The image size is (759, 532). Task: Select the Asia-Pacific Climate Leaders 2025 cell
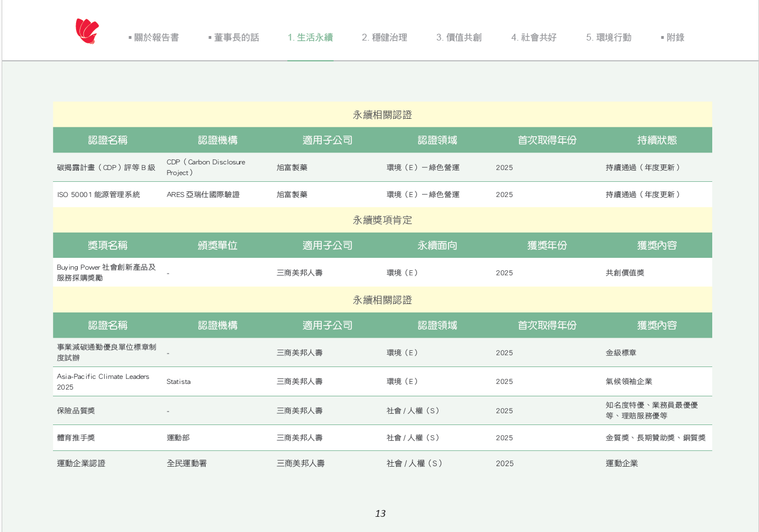103,382
